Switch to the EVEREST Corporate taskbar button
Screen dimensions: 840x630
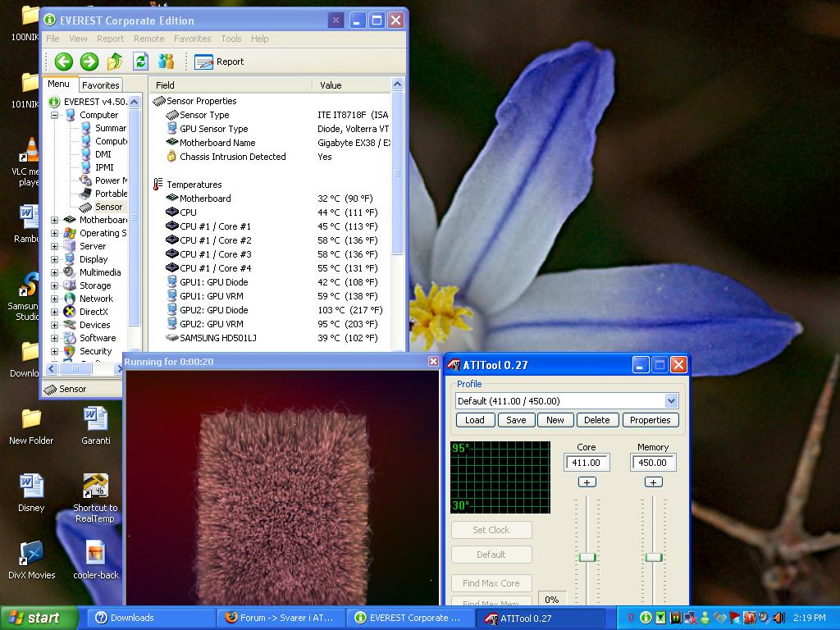coord(410,619)
